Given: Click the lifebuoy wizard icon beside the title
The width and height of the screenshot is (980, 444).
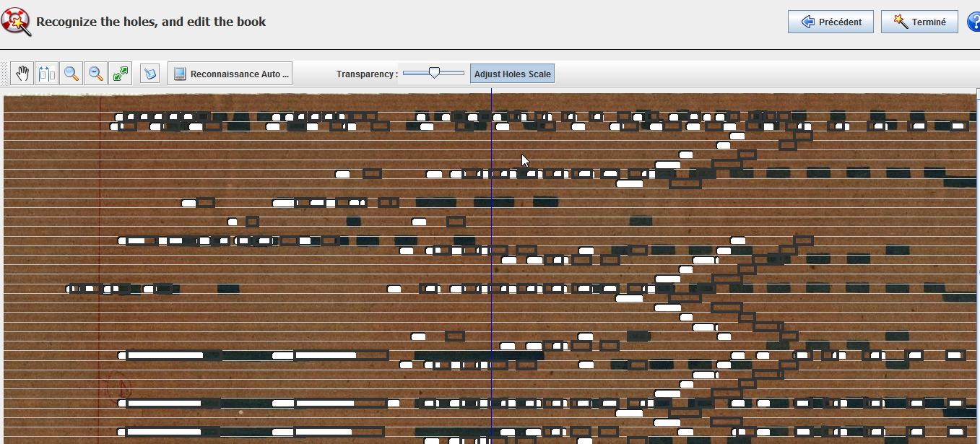Looking at the screenshot, I should 16,22.
